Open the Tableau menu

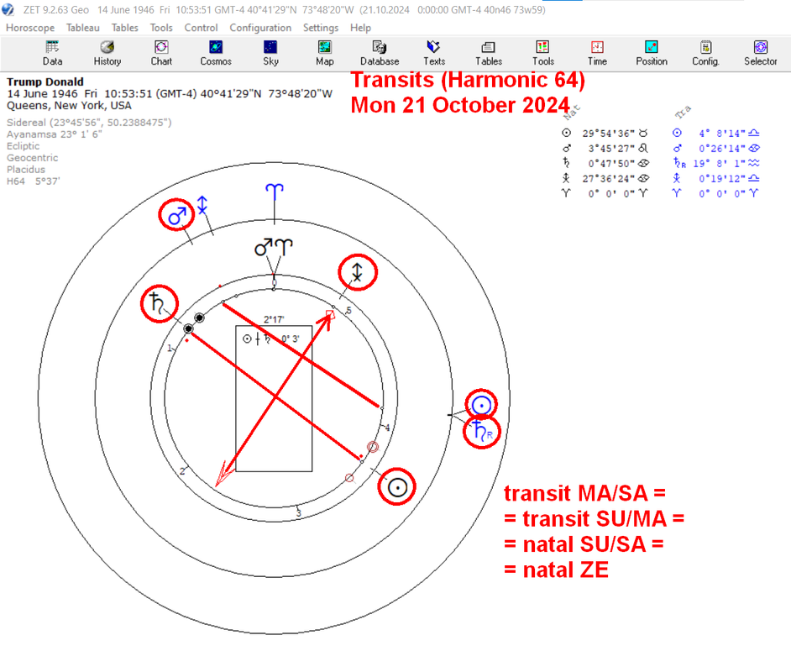click(83, 28)
